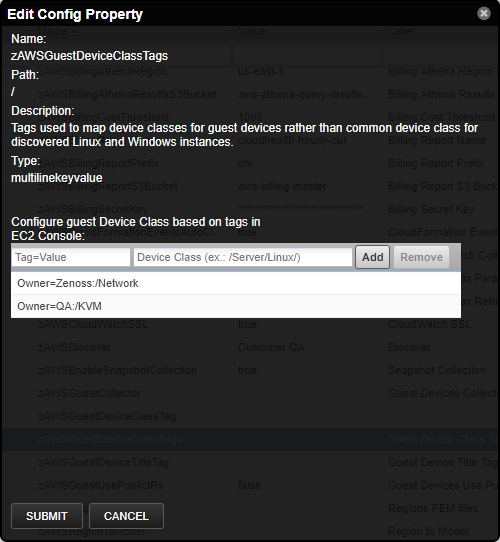Screen dimensions: 500x542
Task: Click cloudhealth-hourly-cur value in background table
Action: 292,140
